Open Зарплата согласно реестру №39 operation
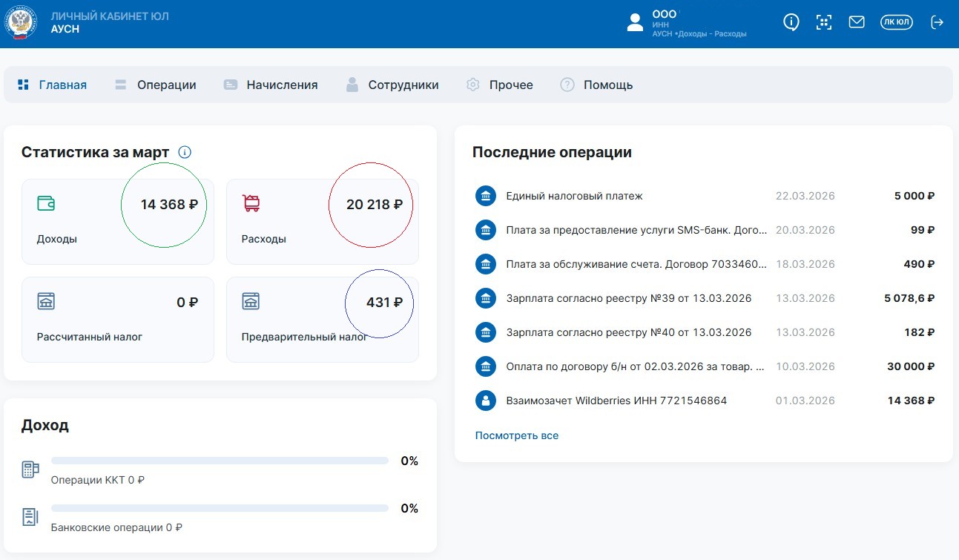The width and height of the screenshot is (959, 560). pos(705,298)
